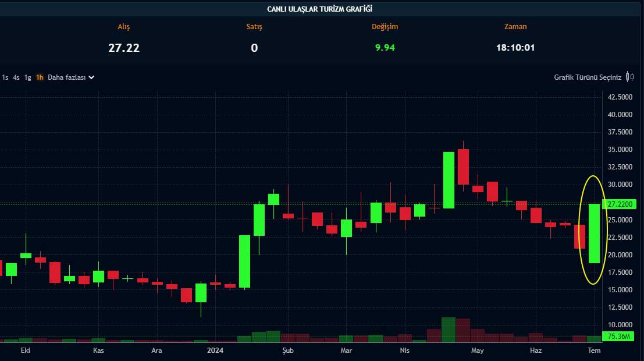
Task: Click the 22.5000 price axis label
Action: coord(620,237)
